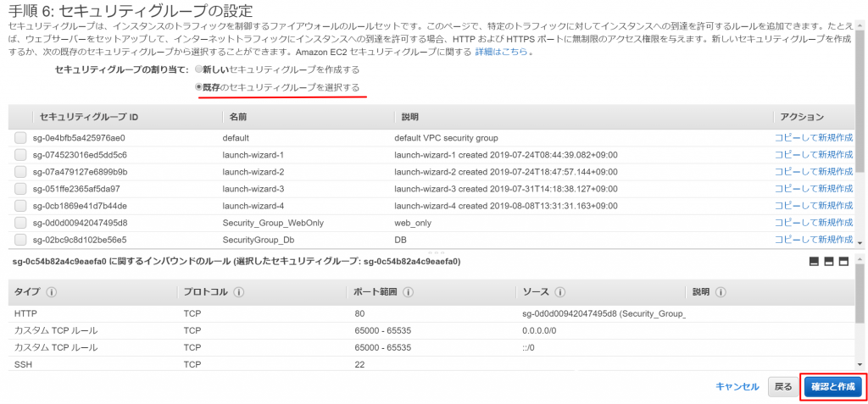
Task: Click the sg-07a479127e6899b9b group ID
Action: (81, 172)
